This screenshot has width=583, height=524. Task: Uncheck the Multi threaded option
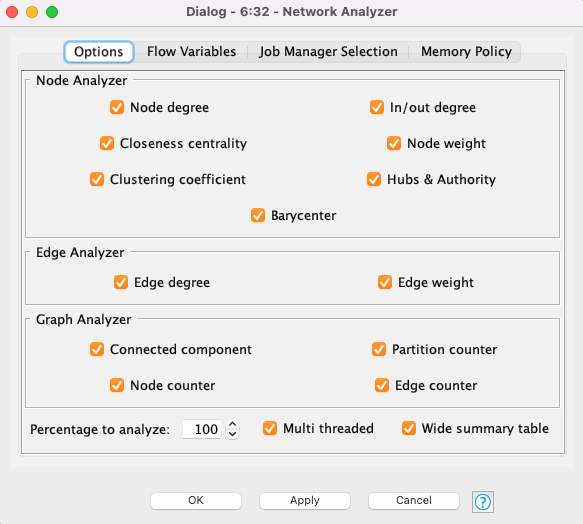270,428
